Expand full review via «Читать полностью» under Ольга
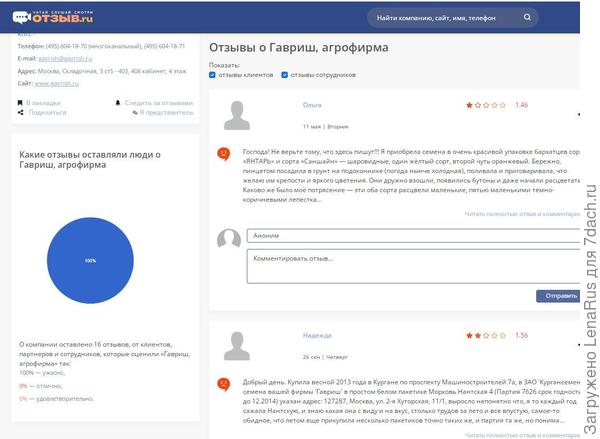This screenshot has height=439, width=600. pos(522,214)
